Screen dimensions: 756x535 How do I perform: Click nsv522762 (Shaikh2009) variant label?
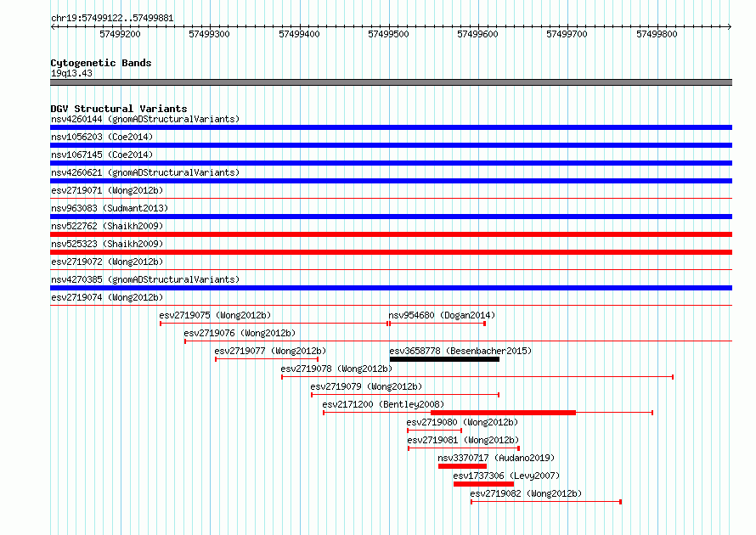click(x=107, y=226)
